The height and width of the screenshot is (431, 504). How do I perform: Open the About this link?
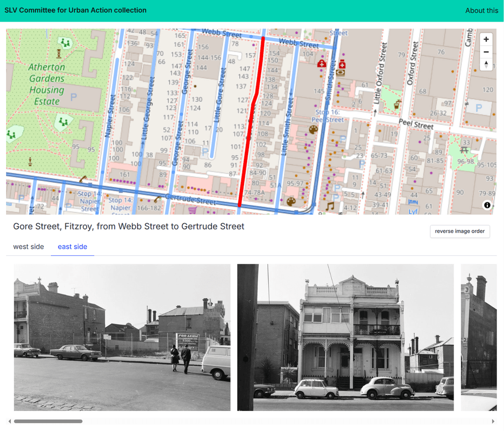pyautogui.click(x=482, y=11)
